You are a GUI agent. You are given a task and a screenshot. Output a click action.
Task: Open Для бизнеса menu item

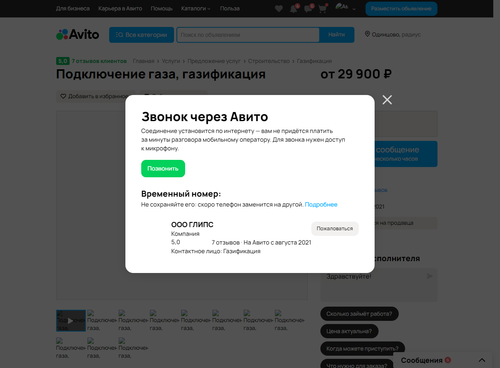pyautogui.click(x=73, y=9)
